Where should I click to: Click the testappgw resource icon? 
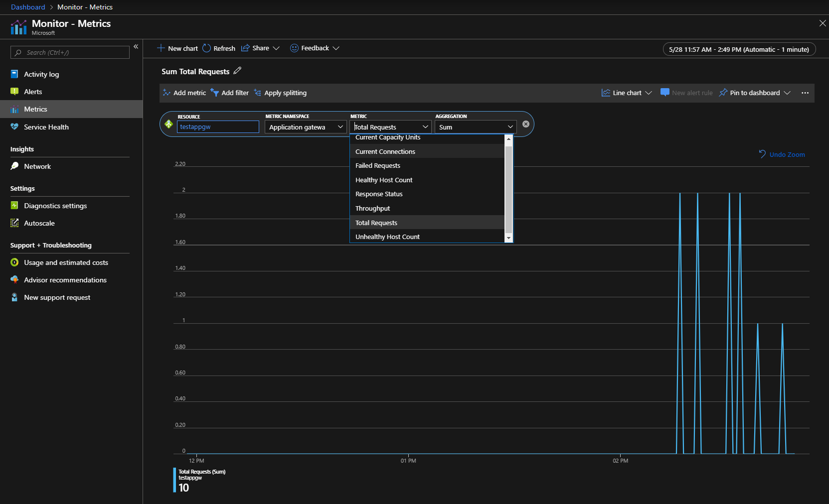pos(168,124)
